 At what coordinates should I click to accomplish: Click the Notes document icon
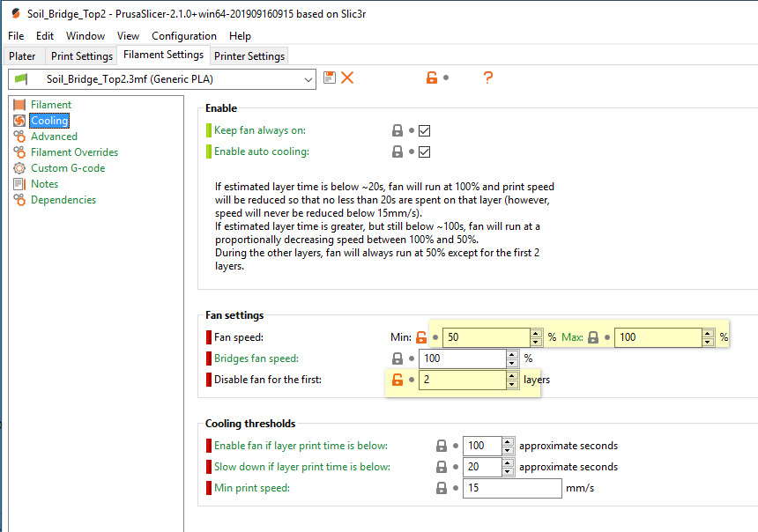point(19,184)
